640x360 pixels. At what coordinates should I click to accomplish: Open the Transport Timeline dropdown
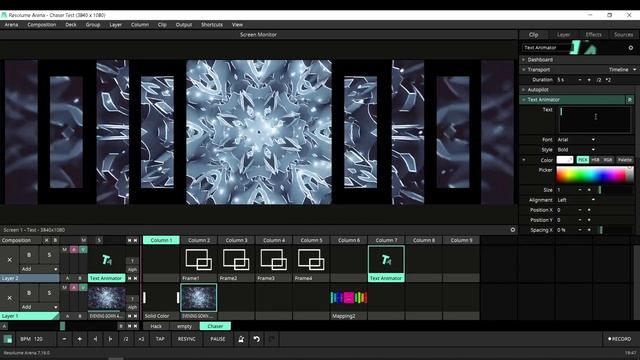pos(622,70)
